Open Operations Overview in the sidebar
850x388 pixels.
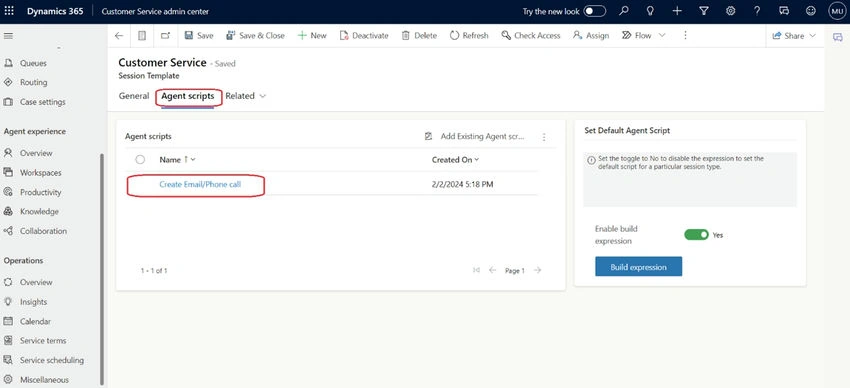coord(36,282)
